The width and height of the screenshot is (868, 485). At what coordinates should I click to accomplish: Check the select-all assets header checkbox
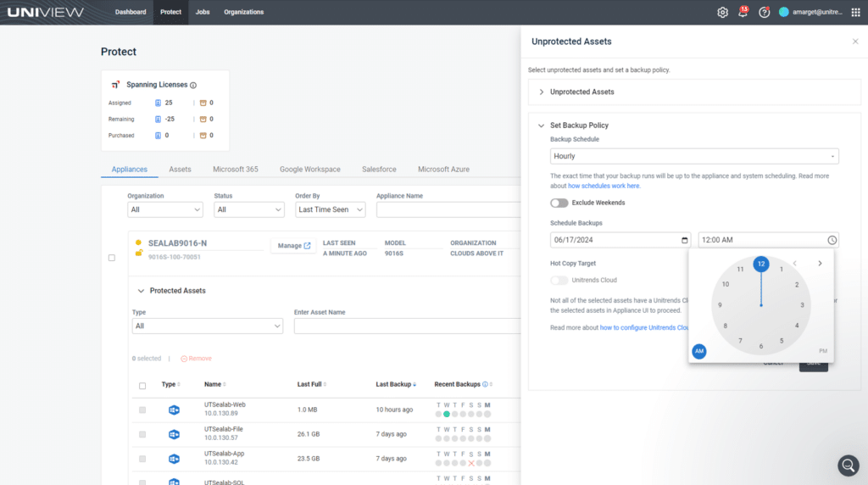tap(142, 386)
